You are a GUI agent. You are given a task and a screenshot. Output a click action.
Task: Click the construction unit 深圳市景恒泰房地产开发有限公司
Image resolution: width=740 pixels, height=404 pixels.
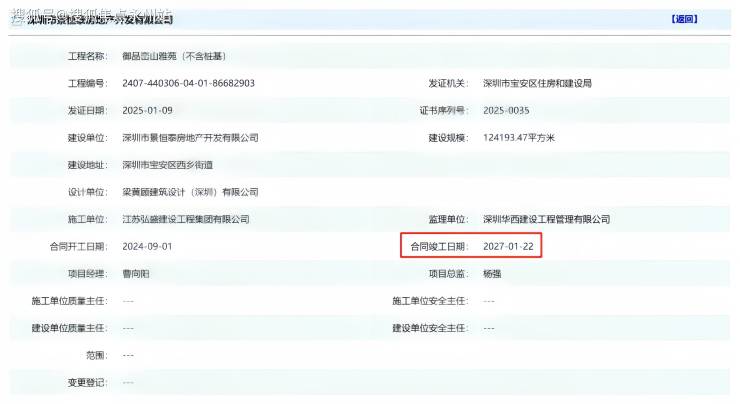190,138
